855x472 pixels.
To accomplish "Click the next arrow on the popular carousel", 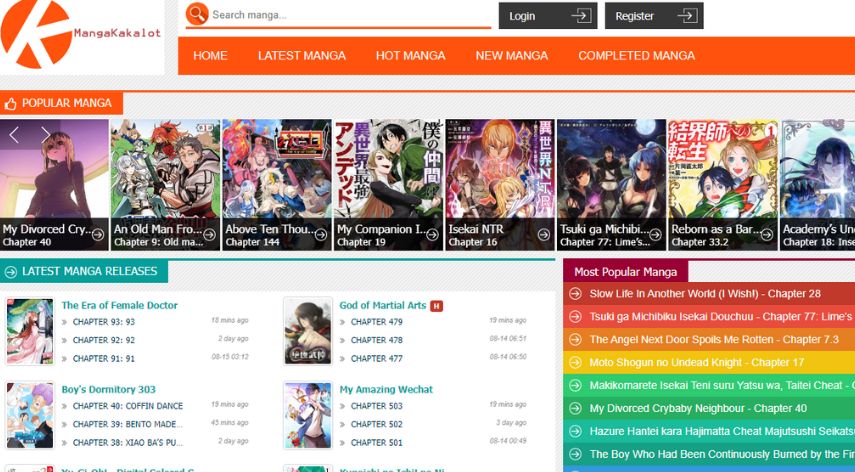I will click(45, 135).
